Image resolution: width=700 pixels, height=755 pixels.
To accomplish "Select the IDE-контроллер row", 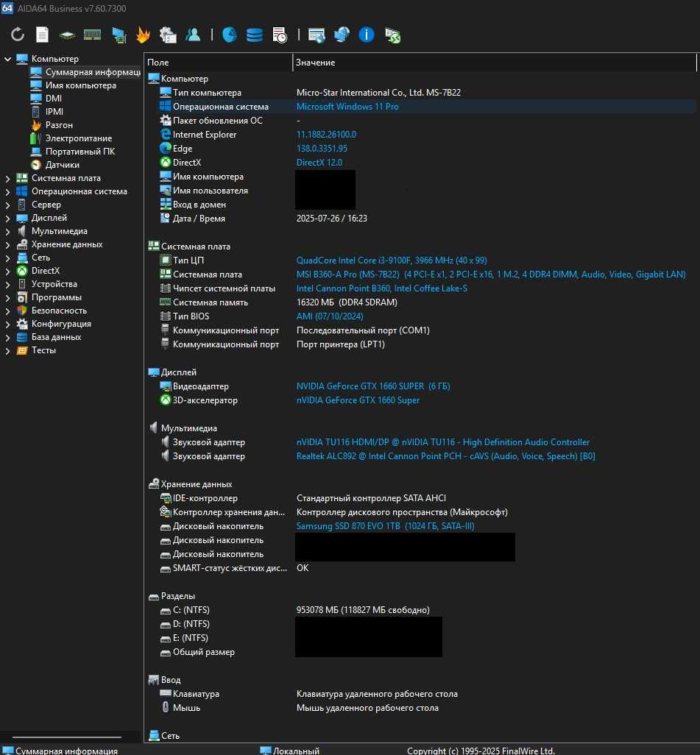I will (422, 498).
